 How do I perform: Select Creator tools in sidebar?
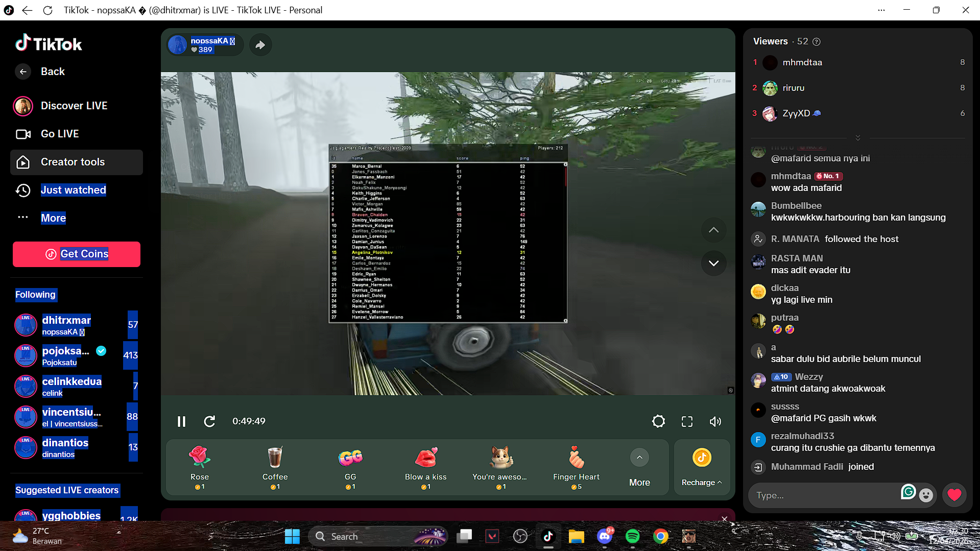[x=77, y=162]
